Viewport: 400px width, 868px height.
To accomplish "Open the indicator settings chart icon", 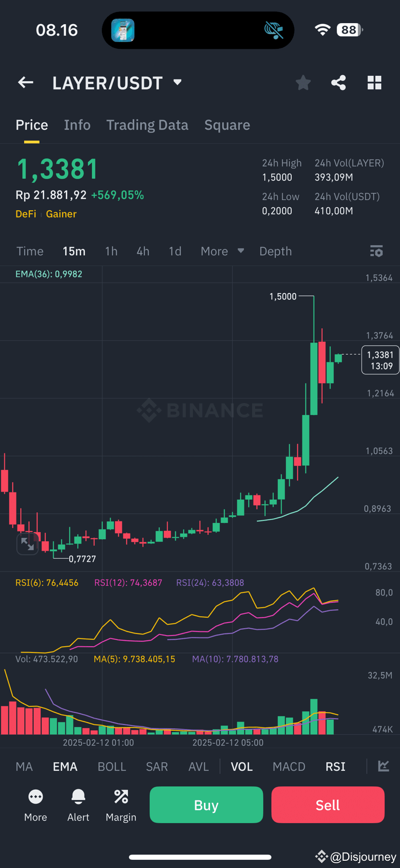I will pos(384,766).
